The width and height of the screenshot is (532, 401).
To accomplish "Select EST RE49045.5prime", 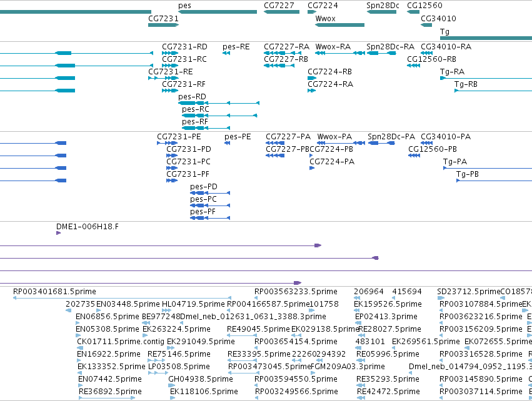I will point(259,329).
